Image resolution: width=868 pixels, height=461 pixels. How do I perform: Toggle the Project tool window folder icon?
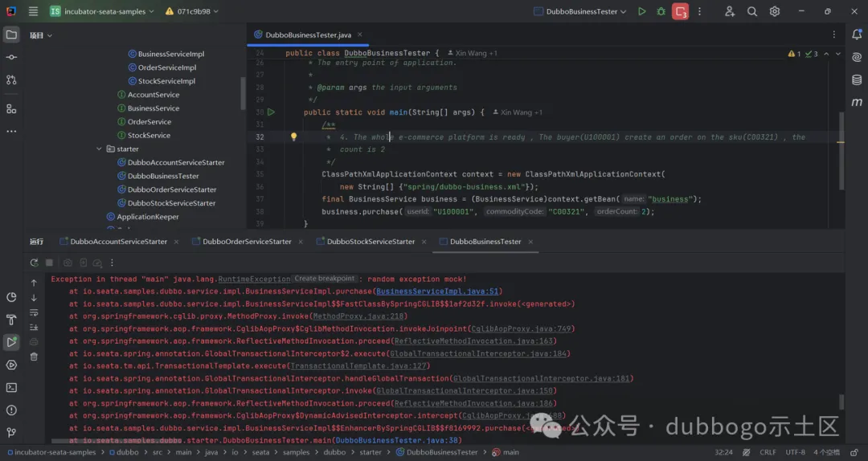[x=11, y=35]
